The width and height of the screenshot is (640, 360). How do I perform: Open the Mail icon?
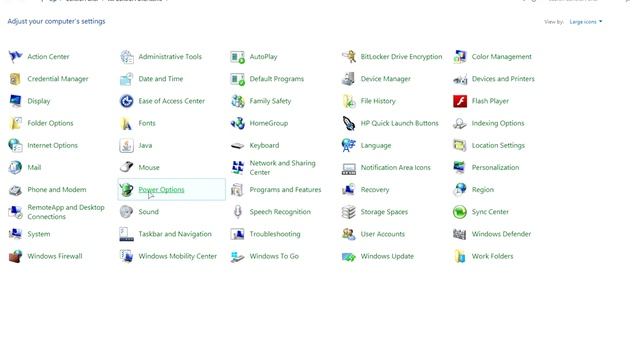[x=16, y=167]
